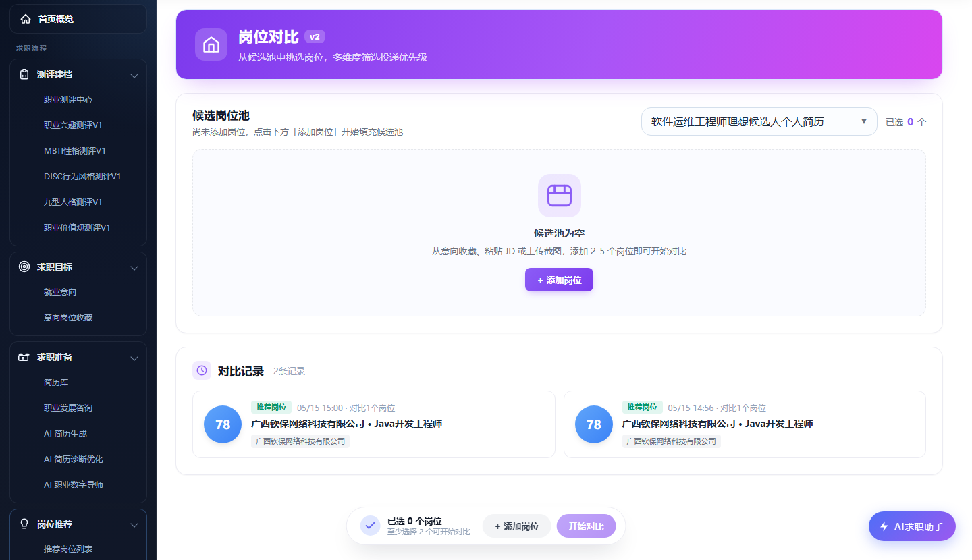The width and height of the screenshot is (972, 560).
Task: Open the AI求职助手 floating button
Action: pos(912,526)
